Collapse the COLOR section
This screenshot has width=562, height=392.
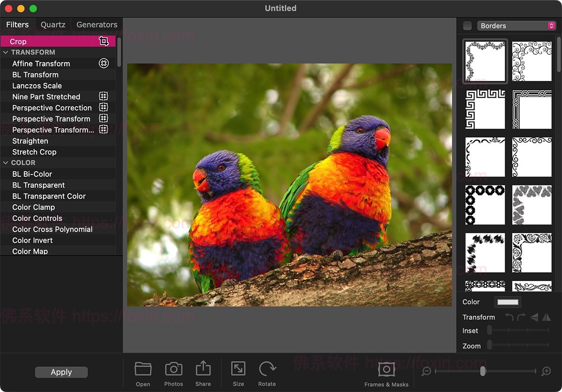tap(6, 162)
